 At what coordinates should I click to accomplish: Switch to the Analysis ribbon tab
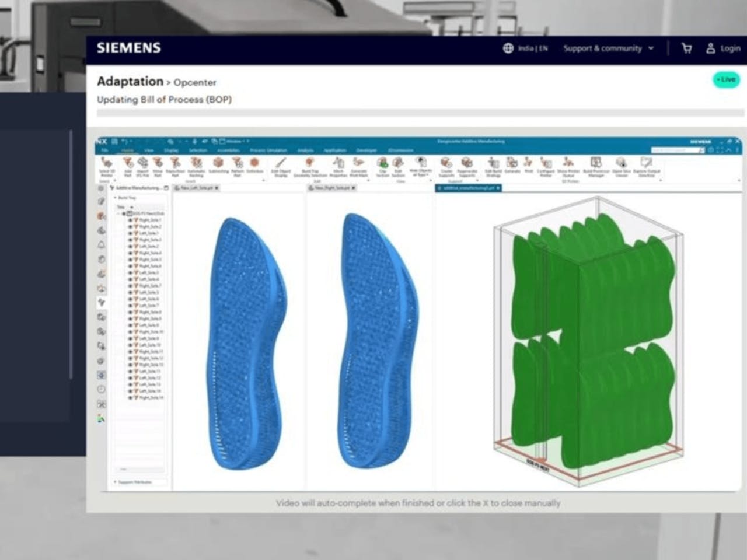tap(305, 150)
